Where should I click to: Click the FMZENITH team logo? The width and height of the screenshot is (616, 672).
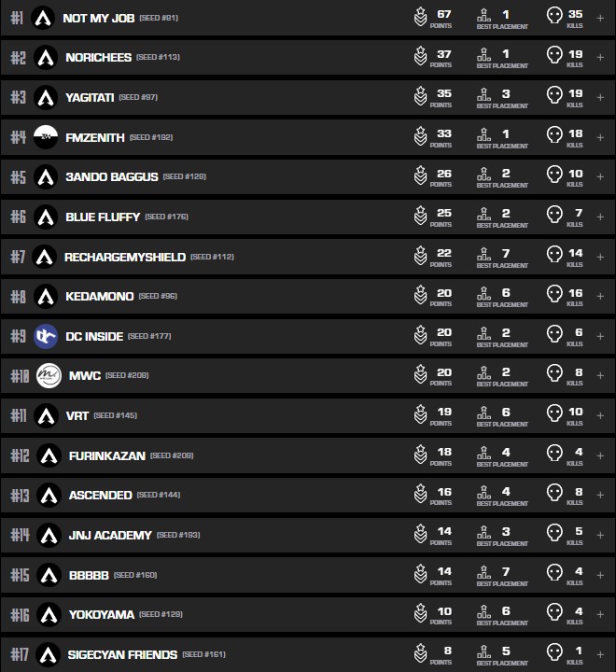click(46, 137)
